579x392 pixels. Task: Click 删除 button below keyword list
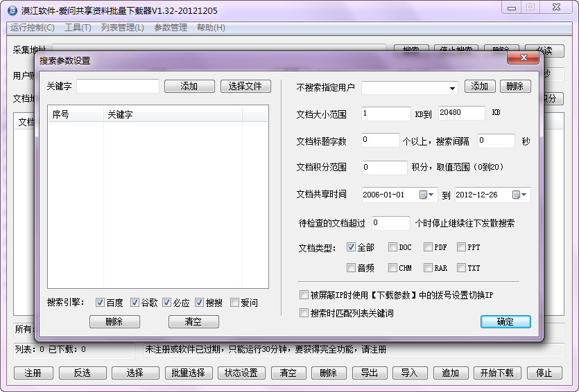(x=114, y=321)
